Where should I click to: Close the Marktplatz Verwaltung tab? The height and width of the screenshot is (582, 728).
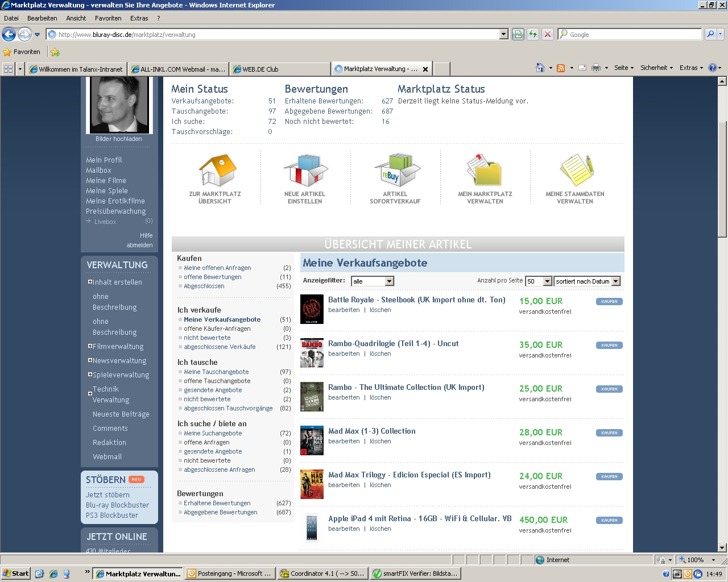point(425,69)
